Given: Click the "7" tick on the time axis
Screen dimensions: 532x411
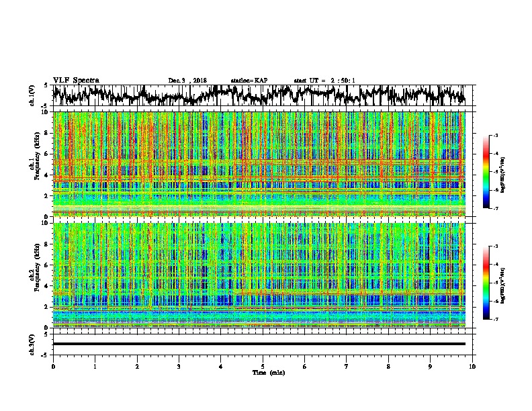Looking at the screenshot, I should click(x=347, y=367).
